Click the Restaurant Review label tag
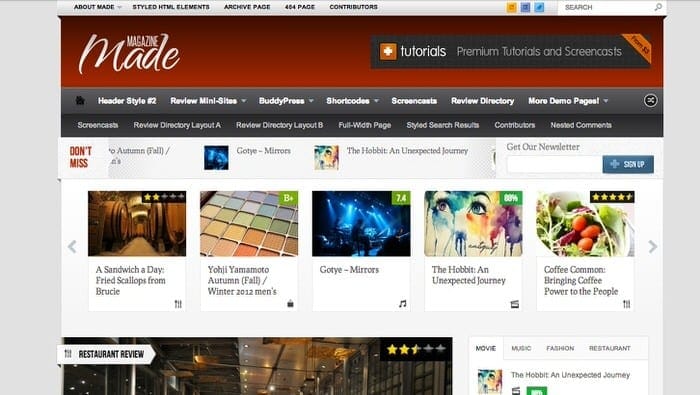 106,354
